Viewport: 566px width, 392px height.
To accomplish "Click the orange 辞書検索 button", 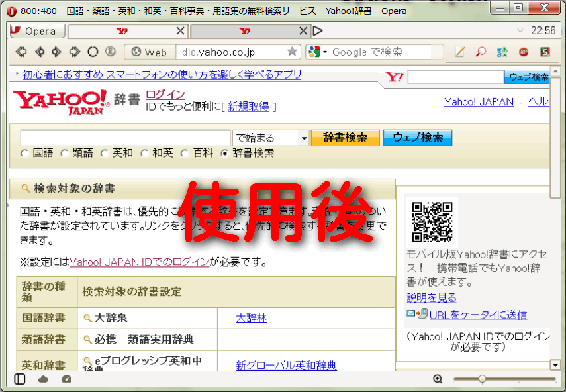I will tap(345, 138).
